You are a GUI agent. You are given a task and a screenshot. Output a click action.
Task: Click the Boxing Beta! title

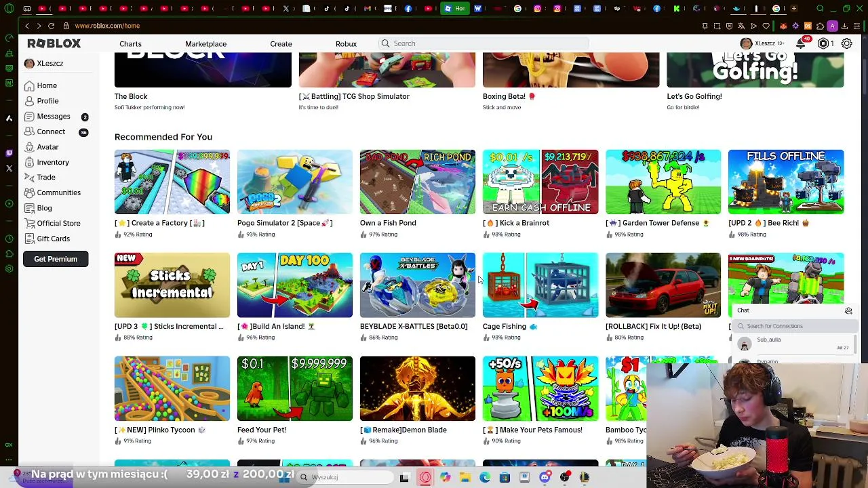tap(509, 96)
